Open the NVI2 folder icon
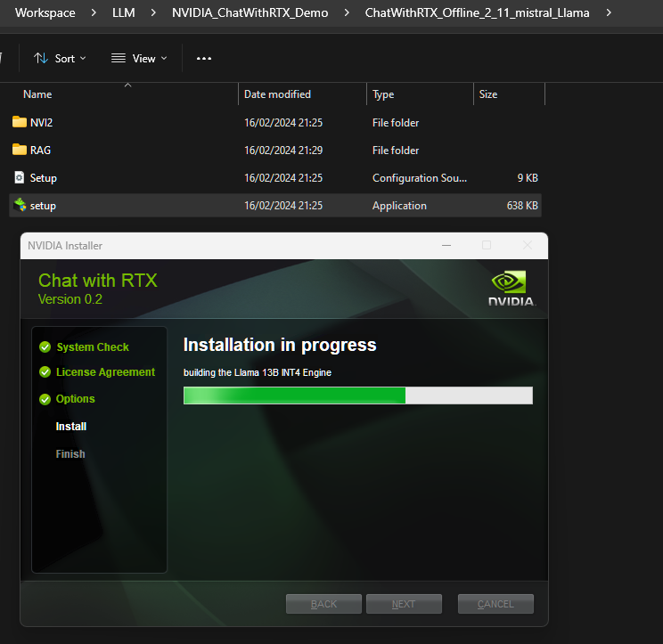 [19, 122]
